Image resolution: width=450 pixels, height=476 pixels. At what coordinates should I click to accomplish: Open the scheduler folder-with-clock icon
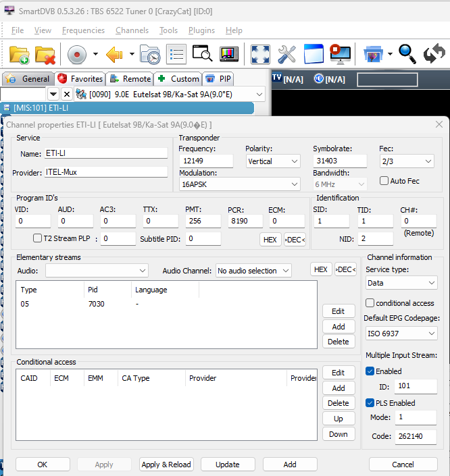[150, 55]
